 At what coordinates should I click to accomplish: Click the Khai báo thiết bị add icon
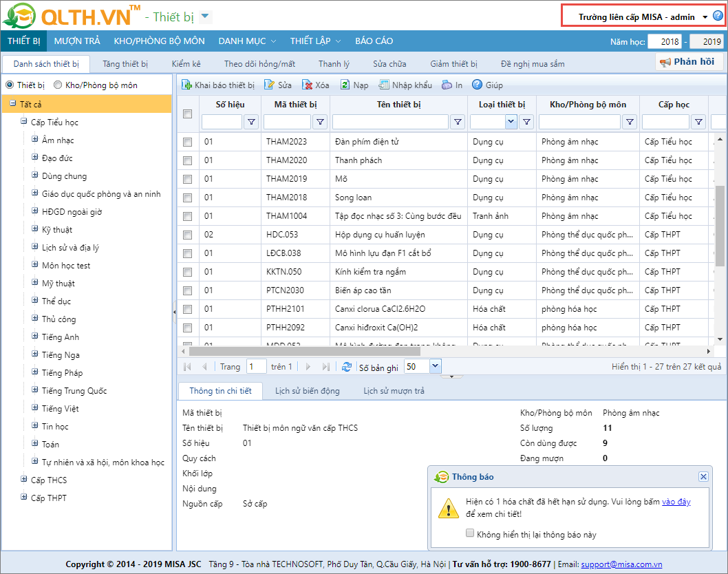click(x=186, y=85)
